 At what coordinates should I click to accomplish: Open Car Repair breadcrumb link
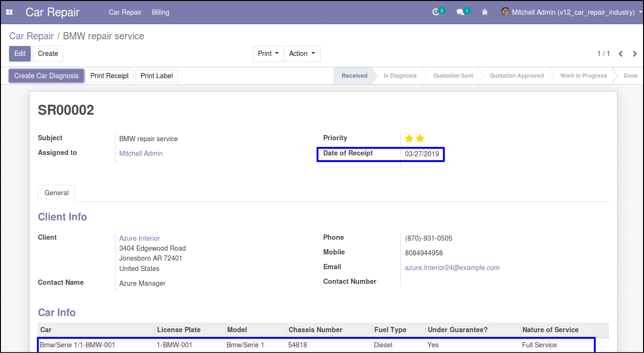(31, 36)
